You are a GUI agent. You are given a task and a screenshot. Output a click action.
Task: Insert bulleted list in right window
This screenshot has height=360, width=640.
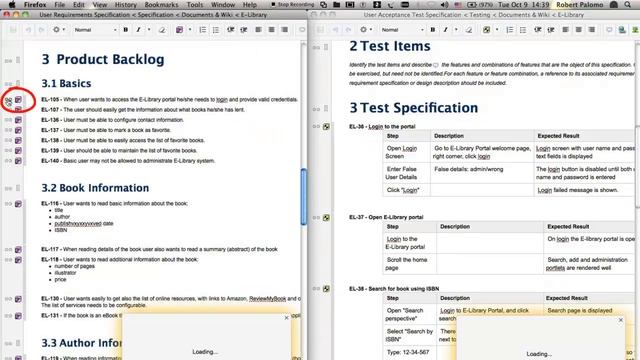pos(523,30)
